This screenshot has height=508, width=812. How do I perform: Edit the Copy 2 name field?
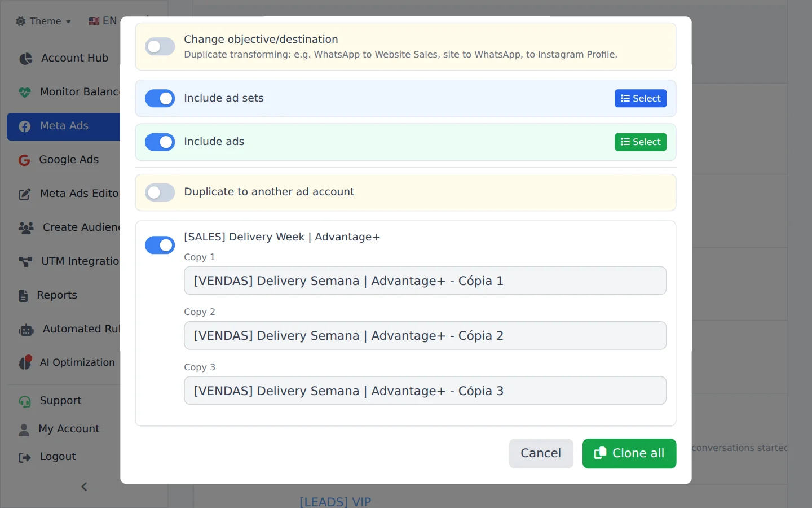pyautogui.click(x=425, y=335)
